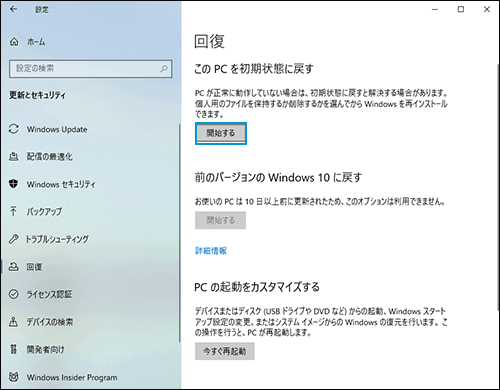Click the delivery optimization (配信の最適化) icon

pos(13,156)
